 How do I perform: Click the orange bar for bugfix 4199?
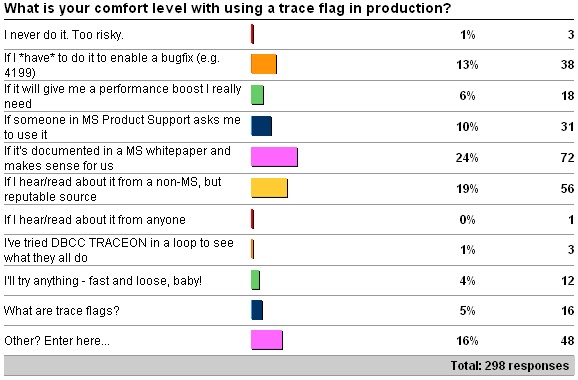(x=264, y=64)
